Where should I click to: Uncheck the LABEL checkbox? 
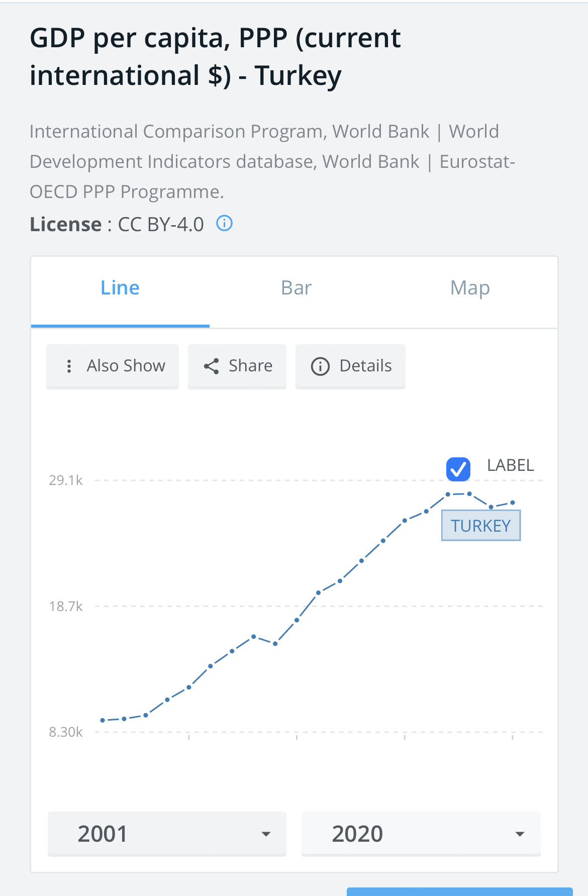458,469
